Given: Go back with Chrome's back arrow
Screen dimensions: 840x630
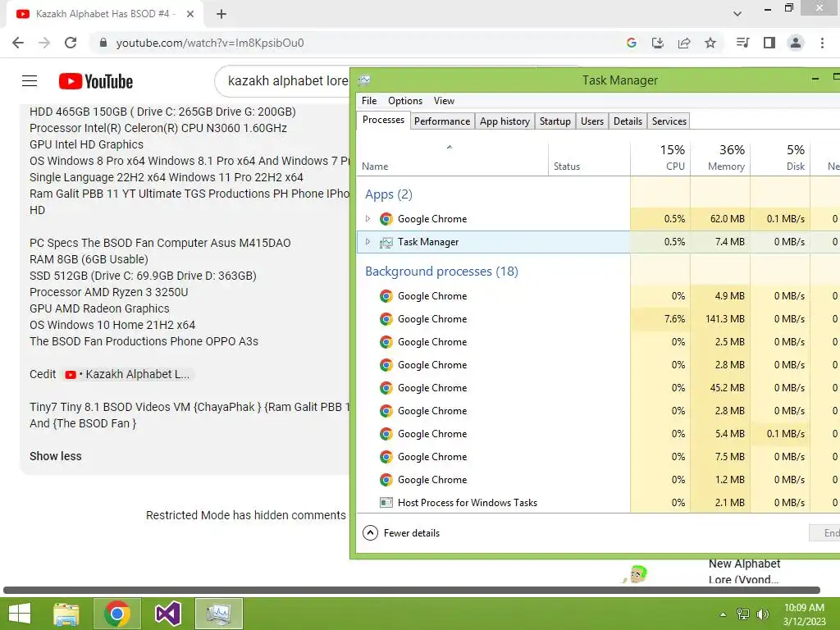Looking at the screenshot, I should click(18, 43).
